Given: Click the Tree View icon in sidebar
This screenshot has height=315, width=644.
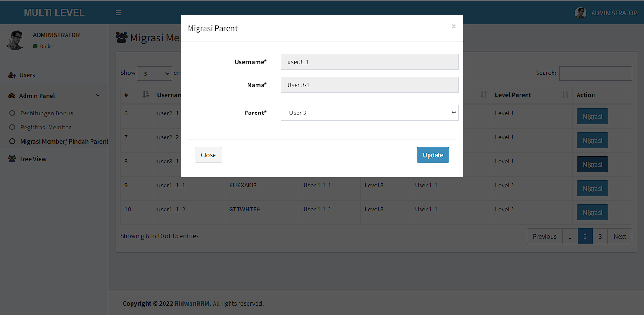Looking at the screenshot, I should [12, 159].
